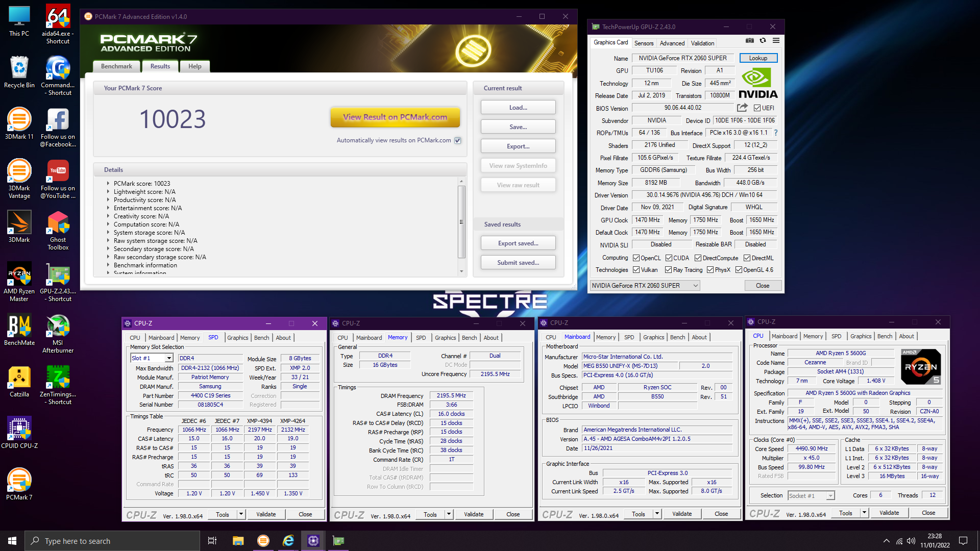Viewport: 980px width, 551px height.
Task: Click the Windows Start button
Action: [x=12, y=541]
